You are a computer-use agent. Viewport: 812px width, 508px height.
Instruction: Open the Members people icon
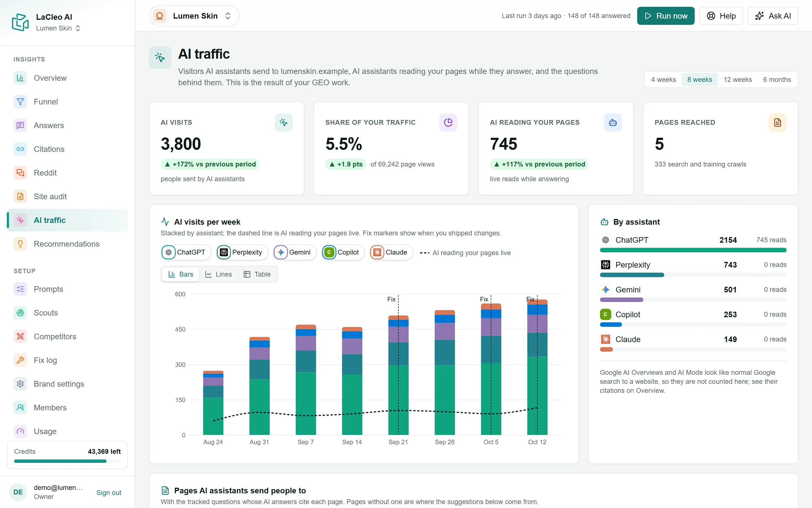[x=20, y=408]
